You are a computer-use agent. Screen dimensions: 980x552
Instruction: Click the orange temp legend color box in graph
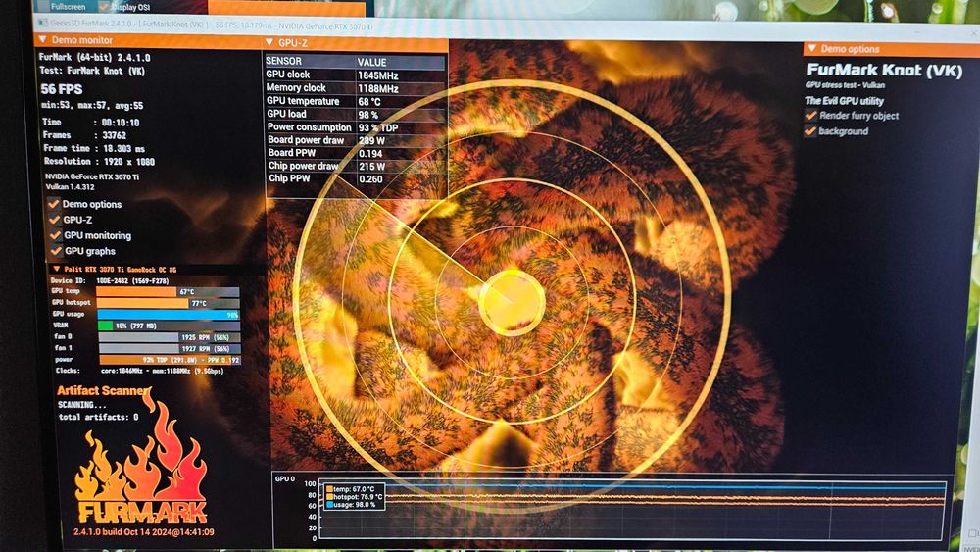(329, 489)
